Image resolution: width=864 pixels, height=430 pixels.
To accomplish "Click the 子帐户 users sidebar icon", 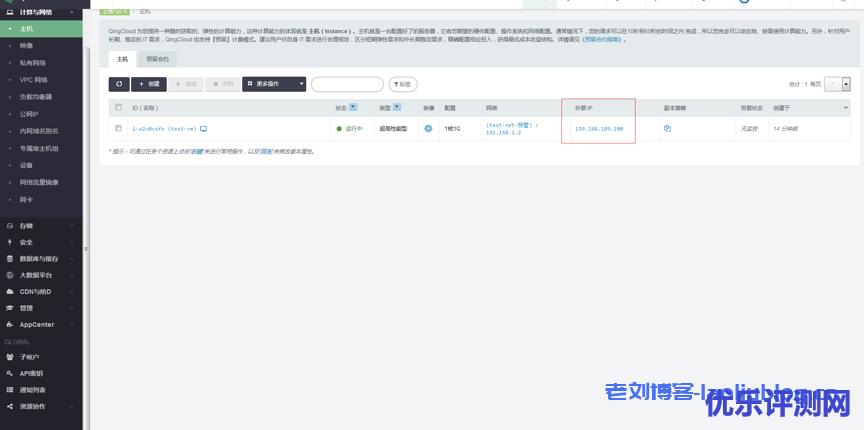I will tap(9, 357).
